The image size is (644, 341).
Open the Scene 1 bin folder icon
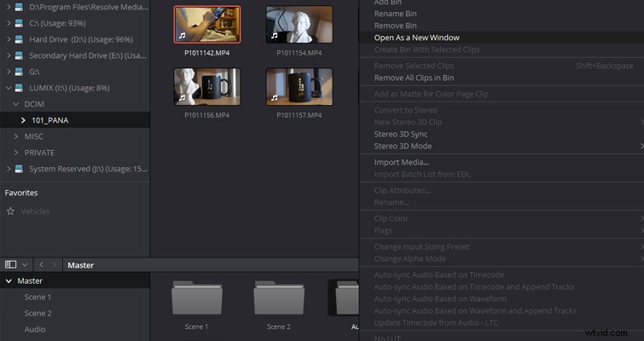click(x=197, y=298)
